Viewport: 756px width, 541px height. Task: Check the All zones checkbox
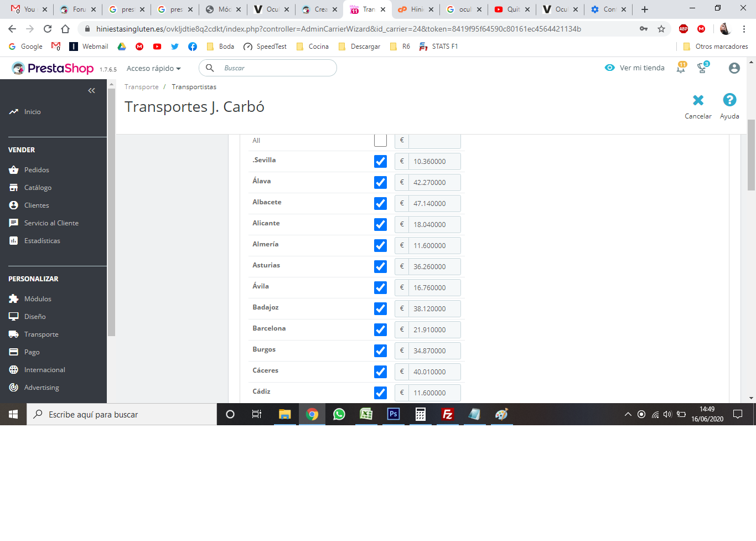(380, 140)
